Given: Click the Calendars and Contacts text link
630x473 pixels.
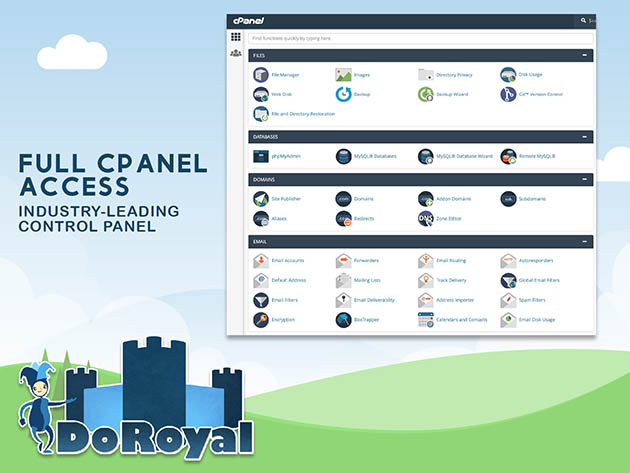Looking at the screenshot, I should tap(462, 320).
